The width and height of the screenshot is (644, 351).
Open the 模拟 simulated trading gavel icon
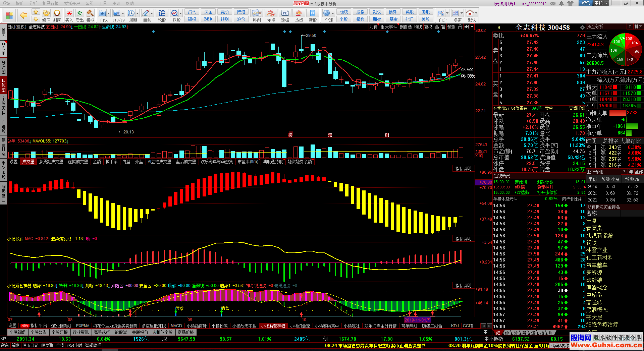pos(90,16)
